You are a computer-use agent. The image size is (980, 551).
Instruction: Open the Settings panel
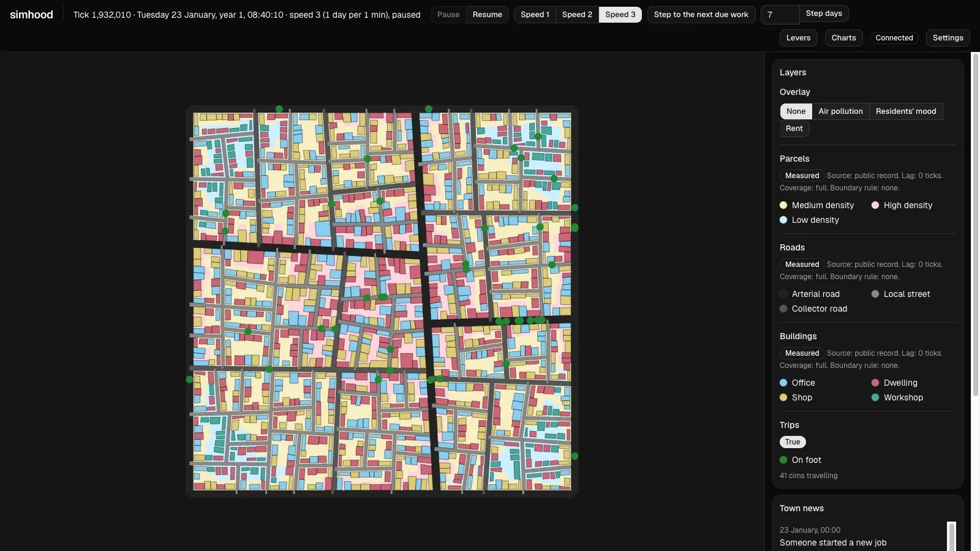point(948,38)
